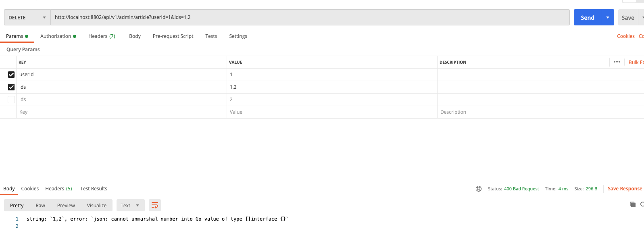The height and width of the screenshot is (246, 644).
Task: Enable the disabled ids parameter checkbox
Action: 11,100
